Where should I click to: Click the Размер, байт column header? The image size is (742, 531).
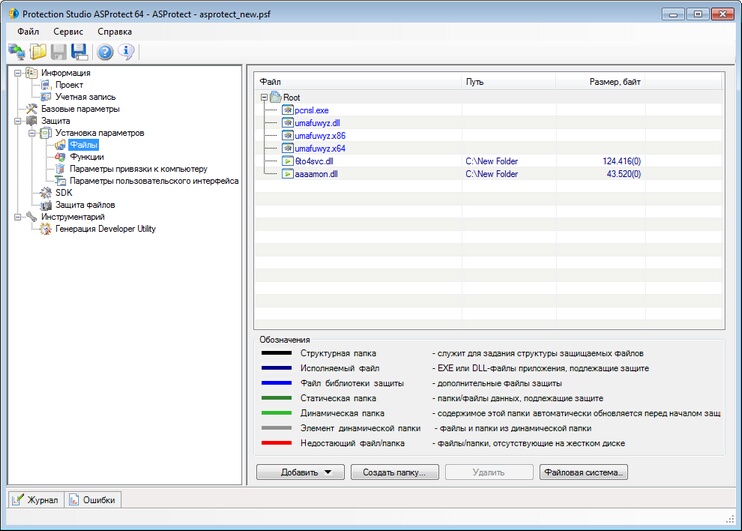tap(600, 82)
